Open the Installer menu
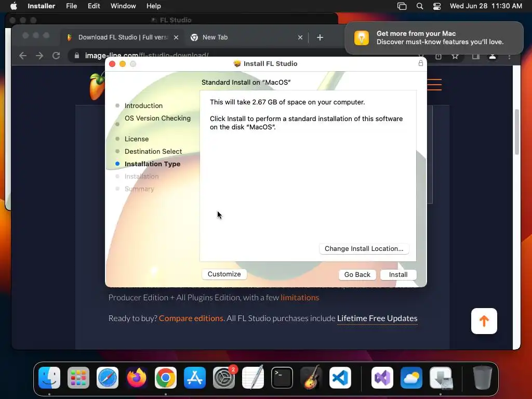532x399 pixels. 41,6
